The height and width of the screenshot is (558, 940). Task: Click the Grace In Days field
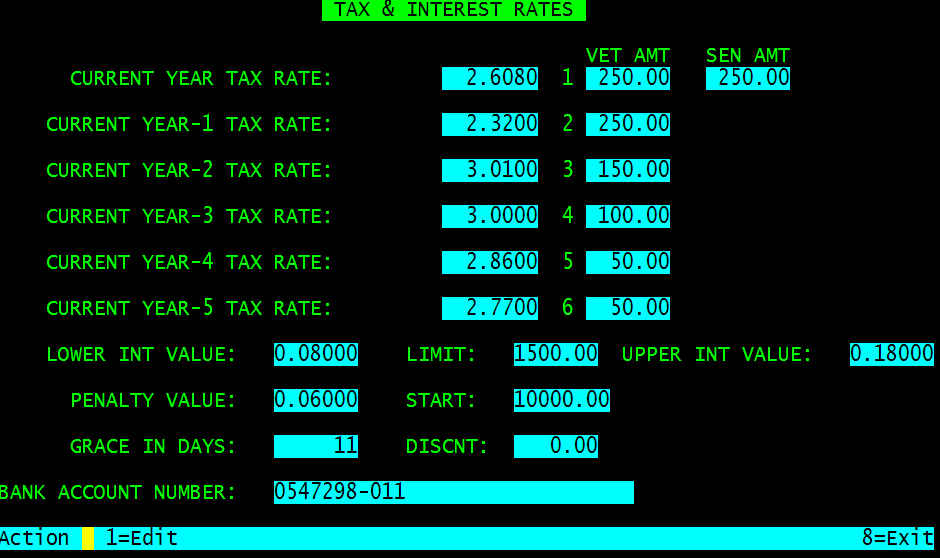coord(316,446)
